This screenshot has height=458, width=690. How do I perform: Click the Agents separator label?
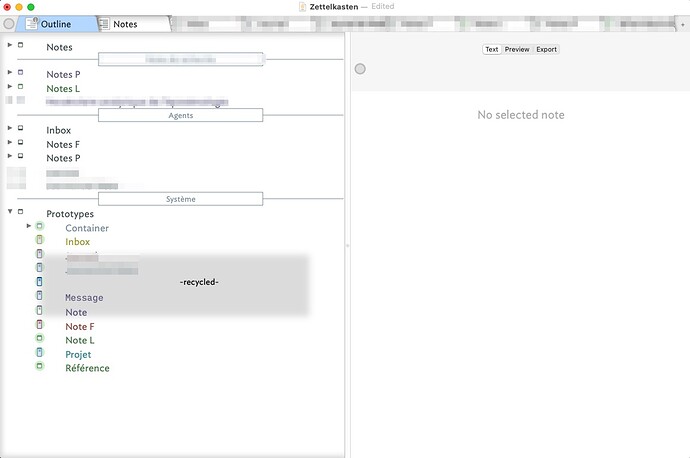[x=180, y=115]
